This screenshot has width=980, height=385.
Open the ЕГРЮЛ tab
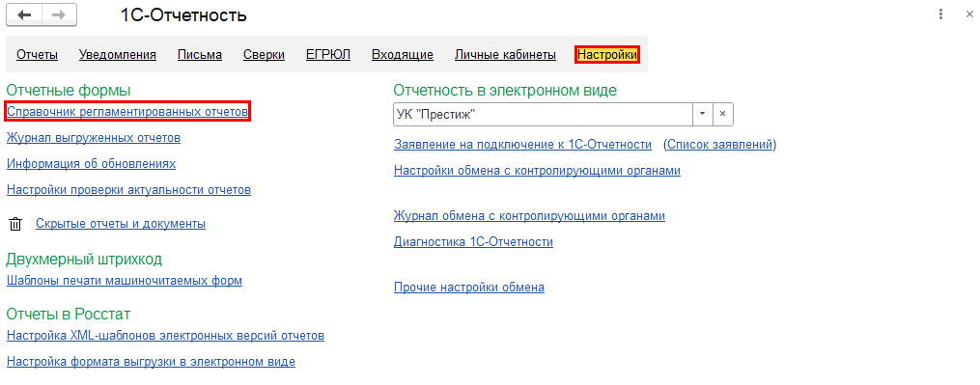328,55
